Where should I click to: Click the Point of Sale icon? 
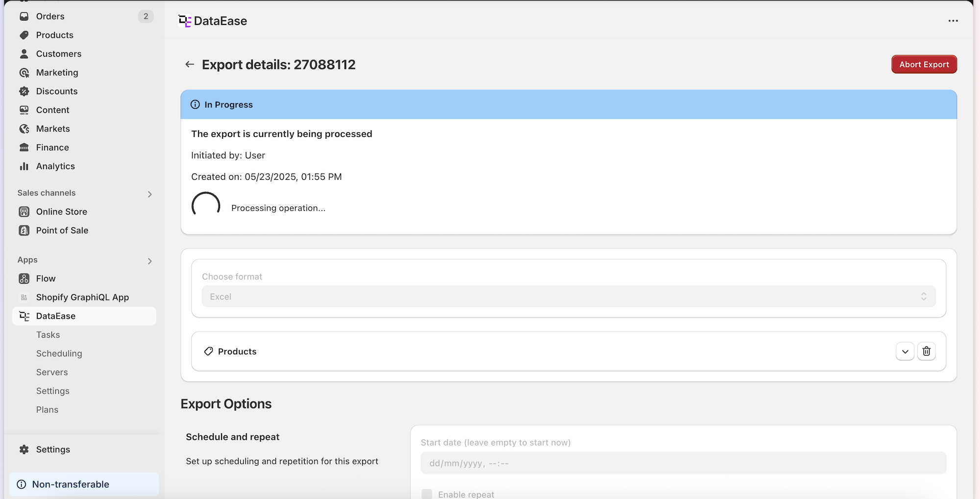24,230
